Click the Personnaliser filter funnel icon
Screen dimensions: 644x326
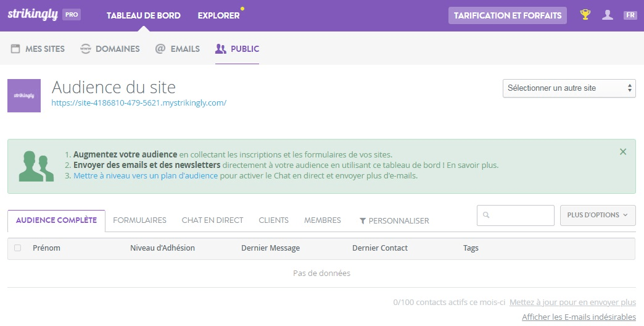click(363, 221)
